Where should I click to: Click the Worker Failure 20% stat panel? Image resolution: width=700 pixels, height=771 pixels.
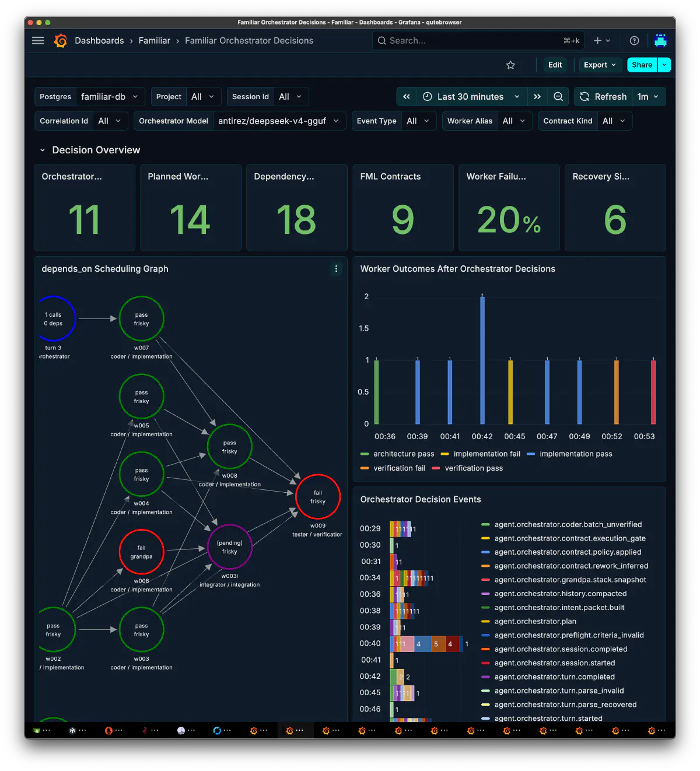pos(509,208)
